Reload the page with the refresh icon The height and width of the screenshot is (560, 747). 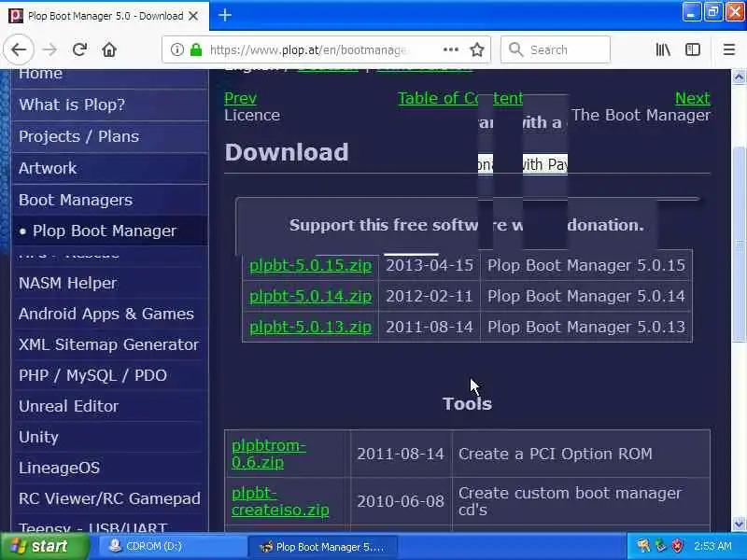coord(79,49)
